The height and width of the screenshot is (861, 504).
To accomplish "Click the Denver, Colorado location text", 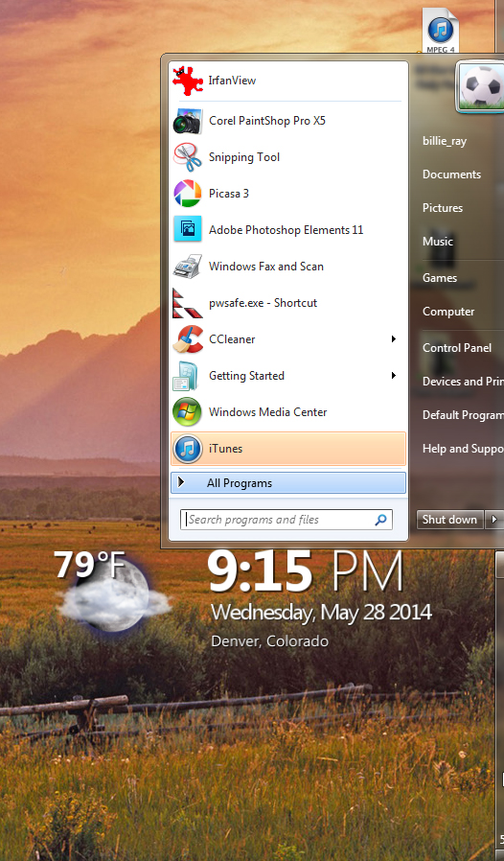I will click(269, 641).
